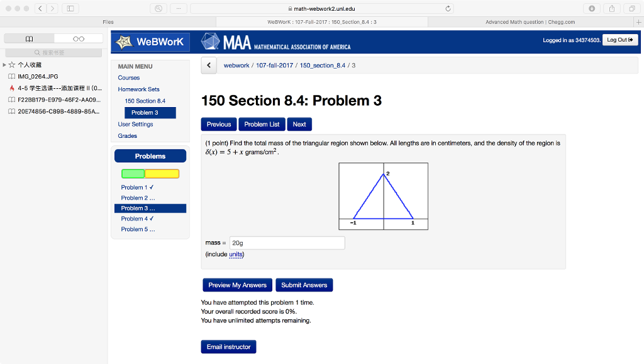Click the browser back arrow
This screenshot has height=364, width=644.
[40, 8]
